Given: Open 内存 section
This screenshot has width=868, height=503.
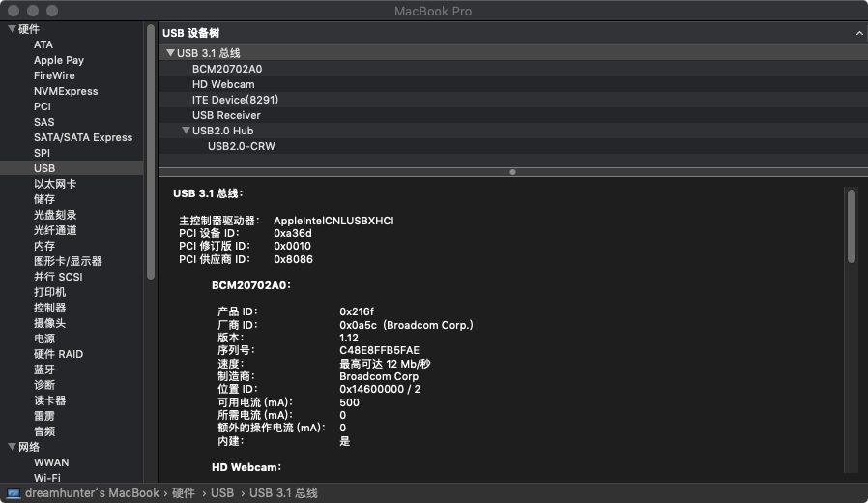Looking at the screenshot, I should [x=44, y=246].
